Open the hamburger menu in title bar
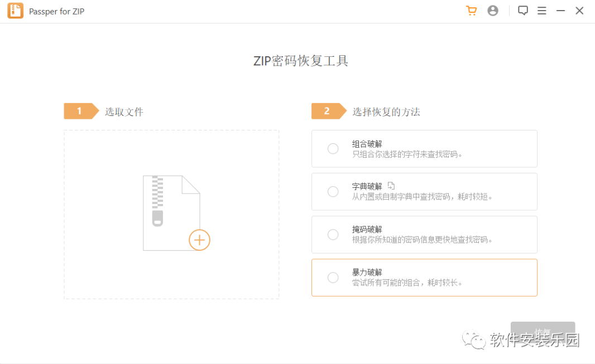Screen dimensions: 595x364 pos(542,11)
